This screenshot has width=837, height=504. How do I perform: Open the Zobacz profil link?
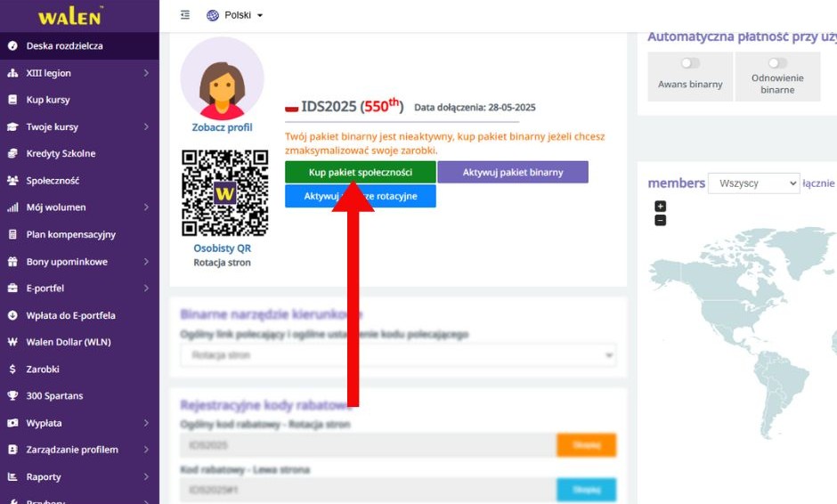(x=222, y=127)
